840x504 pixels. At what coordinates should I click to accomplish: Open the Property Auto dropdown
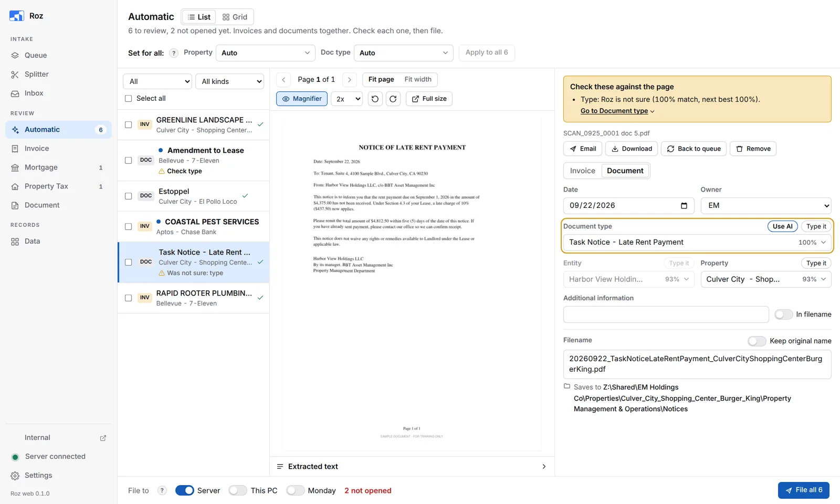tap(265, 53)
